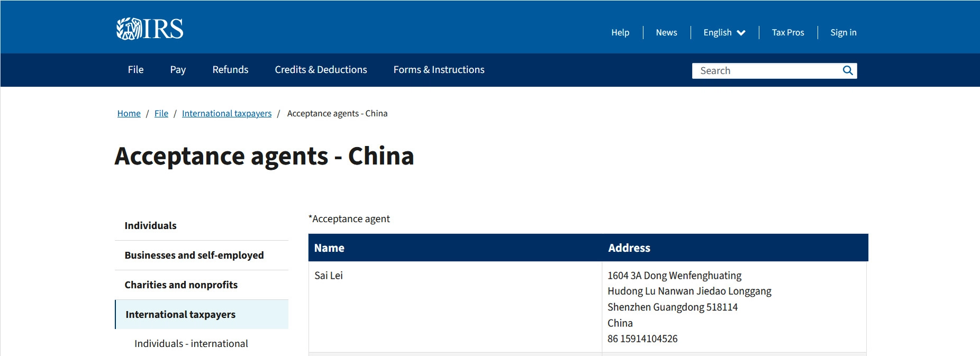The image size is (980, 356).
Task: Go to Tax Pros
Action: tap(788, 32)
